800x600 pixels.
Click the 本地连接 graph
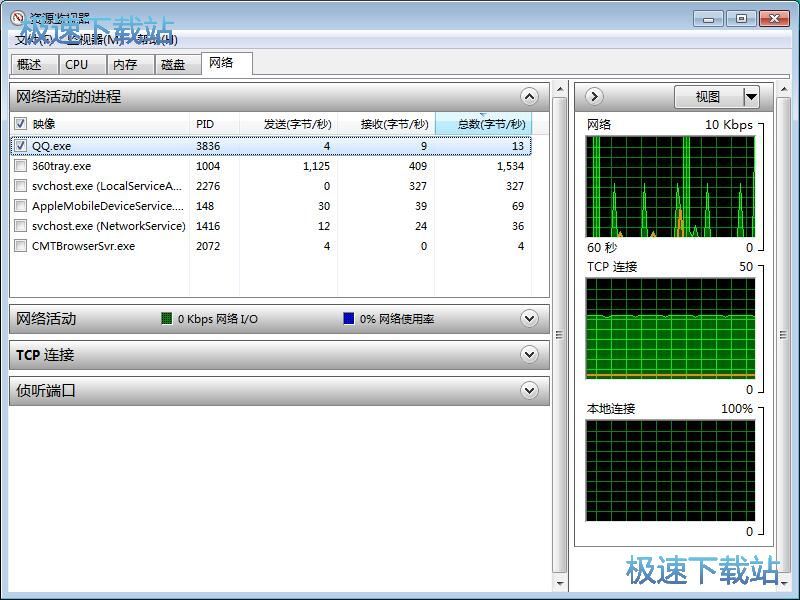pos(670,470)
